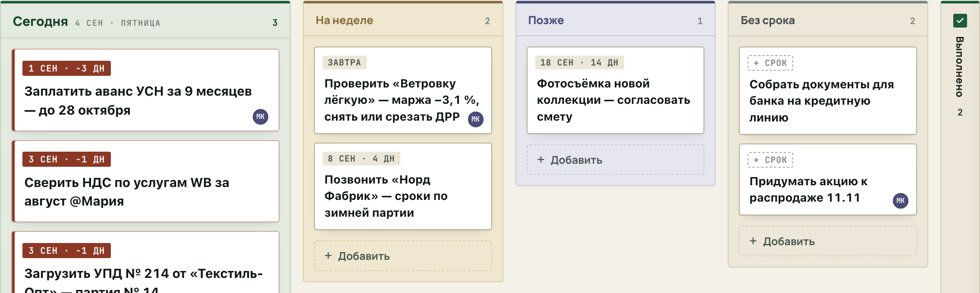Open the '18 СЕН · 14 ДН' date badge
The width and height of the screenshot is (980, 293).
pyautogui.click(x=580, y=62)
